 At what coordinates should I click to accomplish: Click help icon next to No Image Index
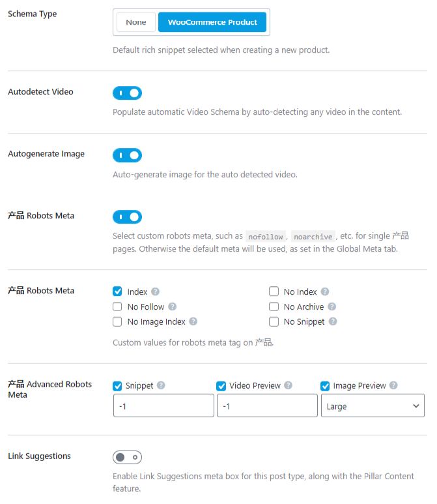193,322
